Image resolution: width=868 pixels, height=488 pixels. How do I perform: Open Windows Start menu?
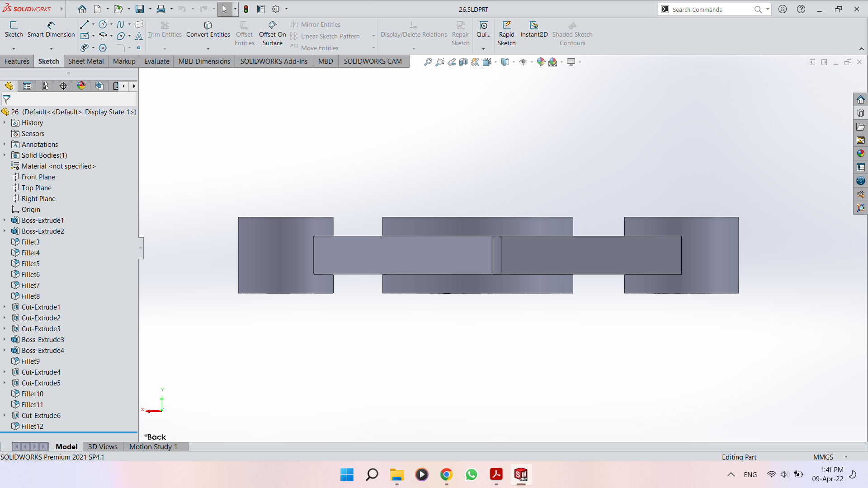[347, 474]
